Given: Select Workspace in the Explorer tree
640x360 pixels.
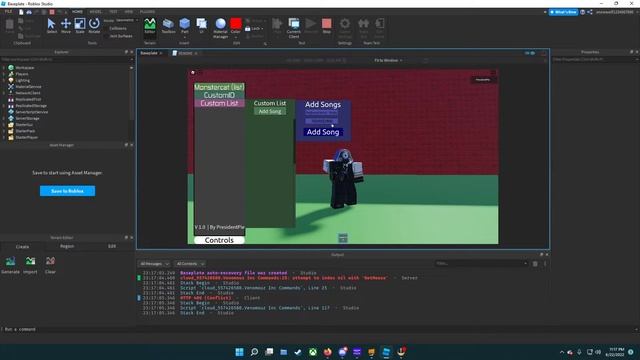Looking at the screenshot, I should [x=24, y=68].
